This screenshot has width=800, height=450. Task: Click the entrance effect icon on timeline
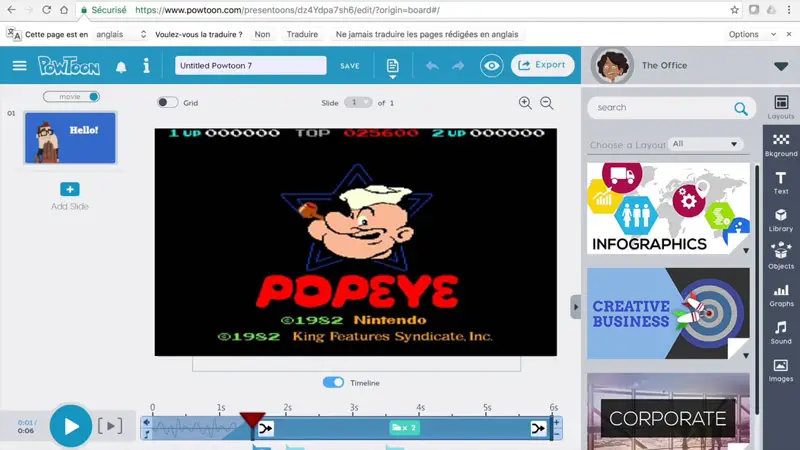click(265, 429)
